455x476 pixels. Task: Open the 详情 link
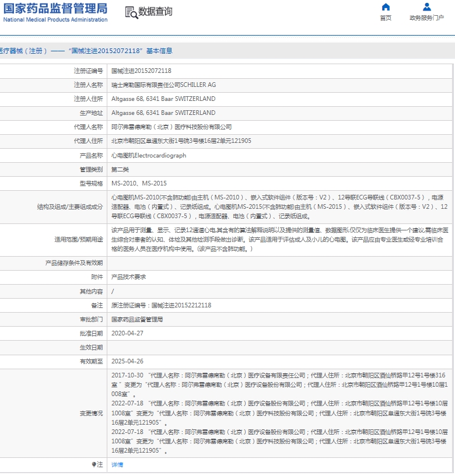pyautogui.click(x=117, y=465)
